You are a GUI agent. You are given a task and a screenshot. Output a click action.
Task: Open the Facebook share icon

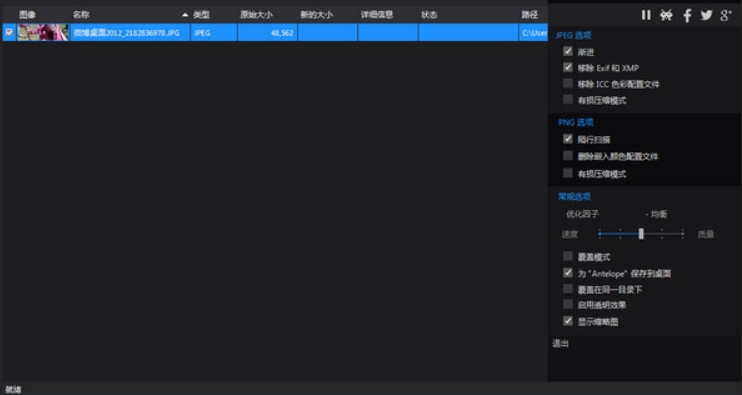click(687, 15)
